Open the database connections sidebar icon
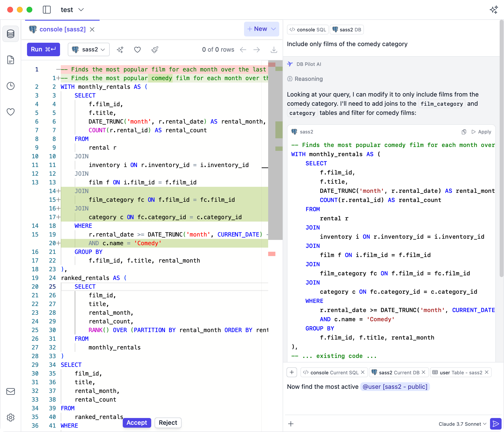This screenshot has height=432, width=504. tap(10, 34)
